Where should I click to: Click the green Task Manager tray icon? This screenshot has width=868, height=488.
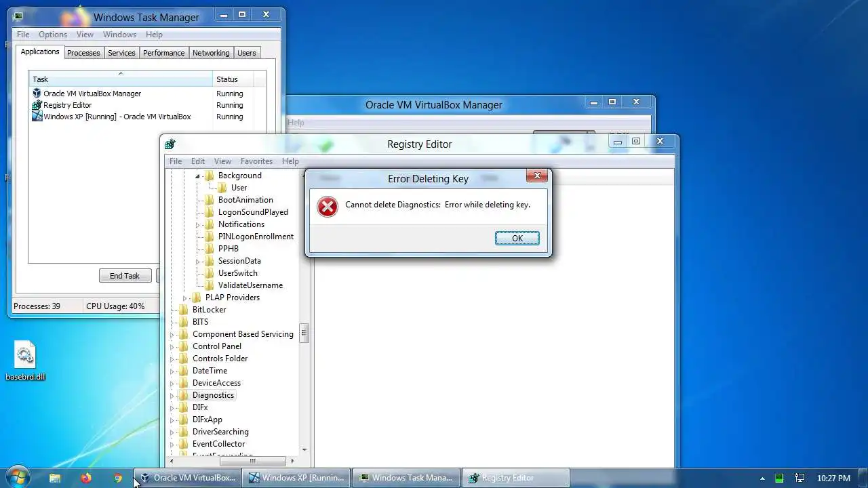point(780,478)
